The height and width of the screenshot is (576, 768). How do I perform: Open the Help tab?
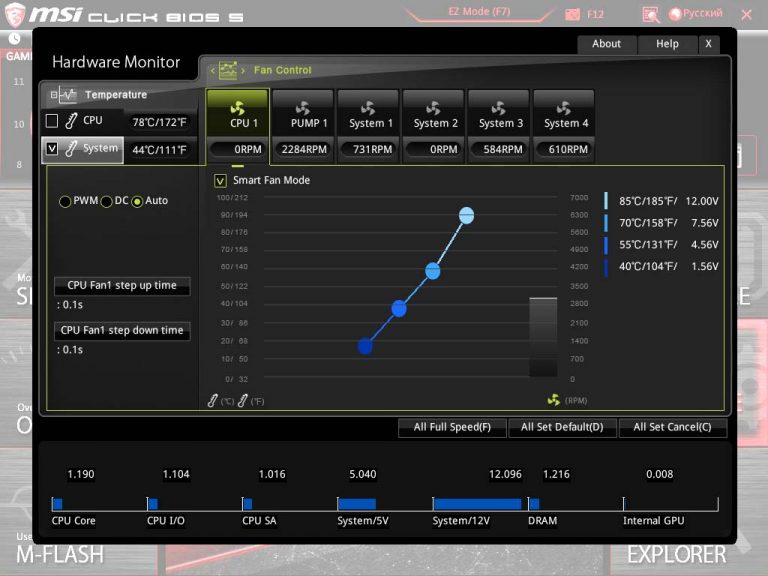point(667,44)
